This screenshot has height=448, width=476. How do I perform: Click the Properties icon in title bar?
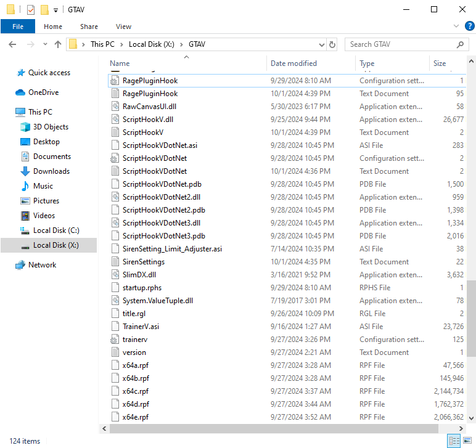click(31, 10)
